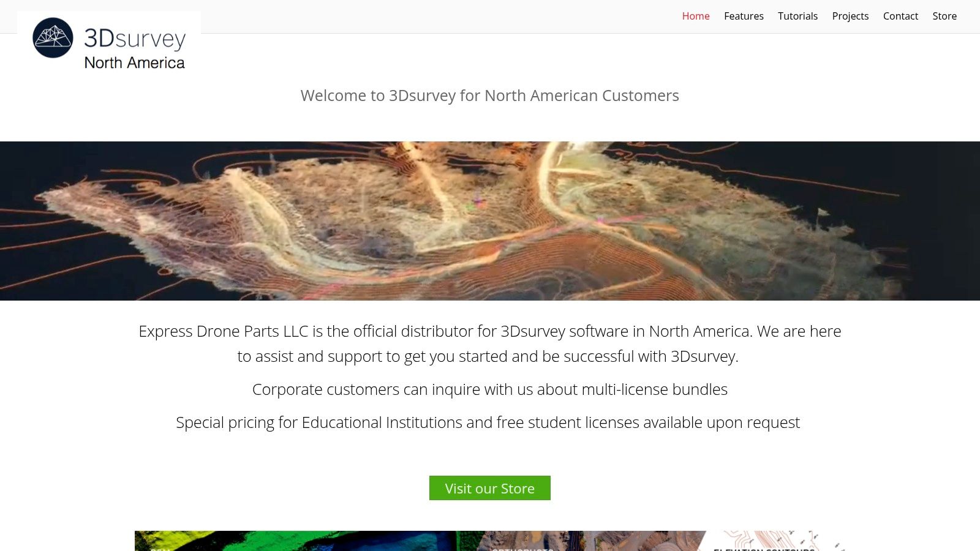Image resolution: width=980 pixels, height=551 pixels.
Task: Open the Contact page link
Action: 900,16
